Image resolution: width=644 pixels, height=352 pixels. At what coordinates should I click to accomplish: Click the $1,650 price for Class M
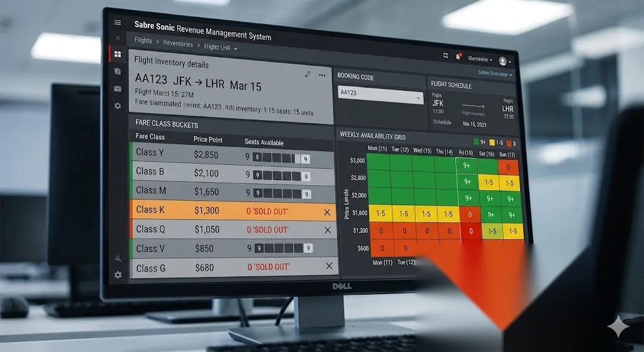(206, 191)
